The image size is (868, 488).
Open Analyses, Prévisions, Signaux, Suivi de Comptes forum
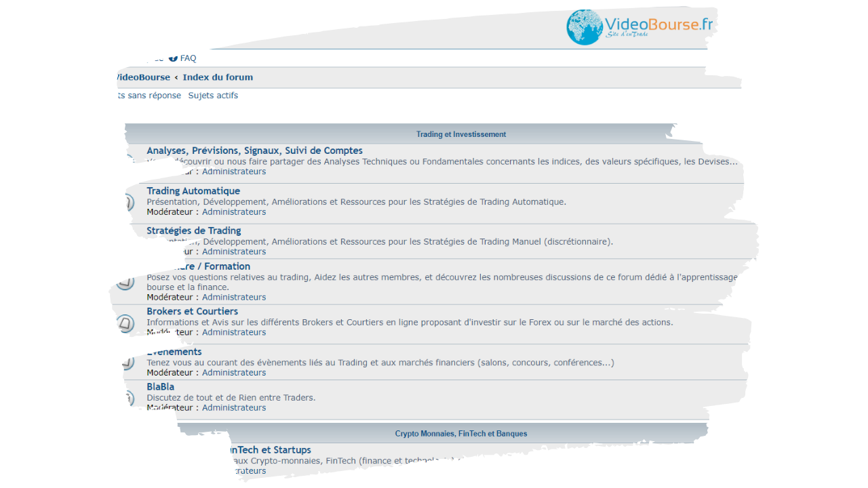pyautogui.click(x=254, y=150)
